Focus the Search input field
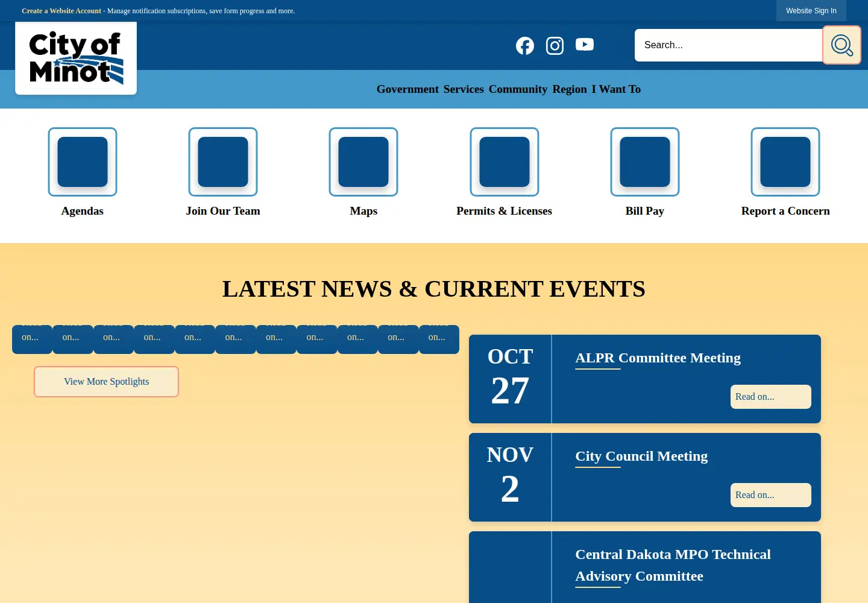Screen dimensions: 868x603 (729, 45)
